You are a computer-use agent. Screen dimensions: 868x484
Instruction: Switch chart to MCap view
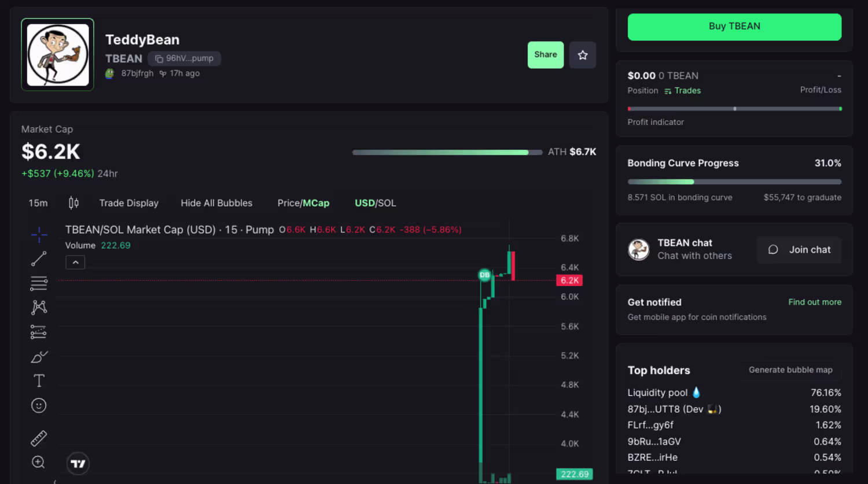[x=316, y=203]
